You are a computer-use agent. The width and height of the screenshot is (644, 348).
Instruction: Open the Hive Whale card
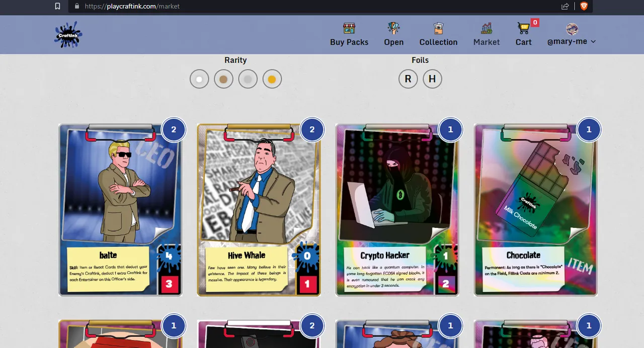coord(259,210)
